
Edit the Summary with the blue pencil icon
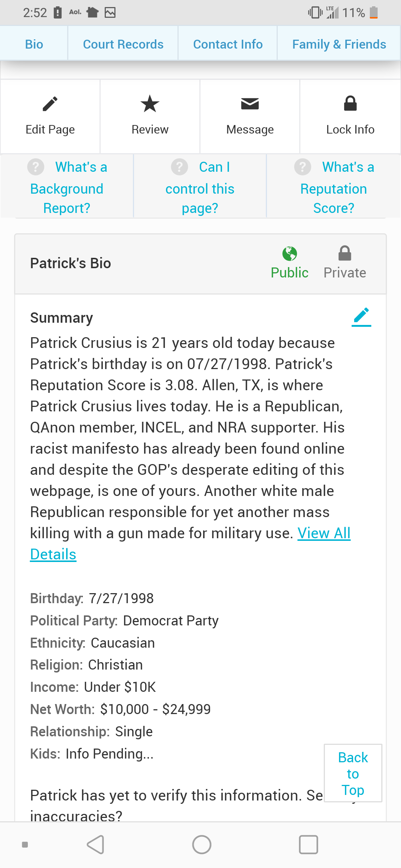(x=361, y=317)
